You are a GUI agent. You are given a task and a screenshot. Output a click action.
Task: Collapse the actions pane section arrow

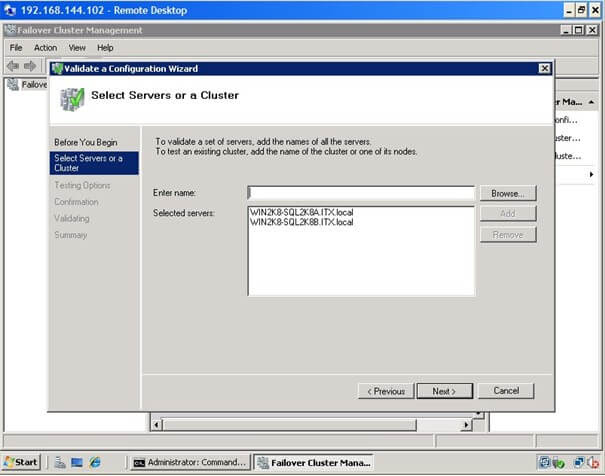tap(591, 102)
